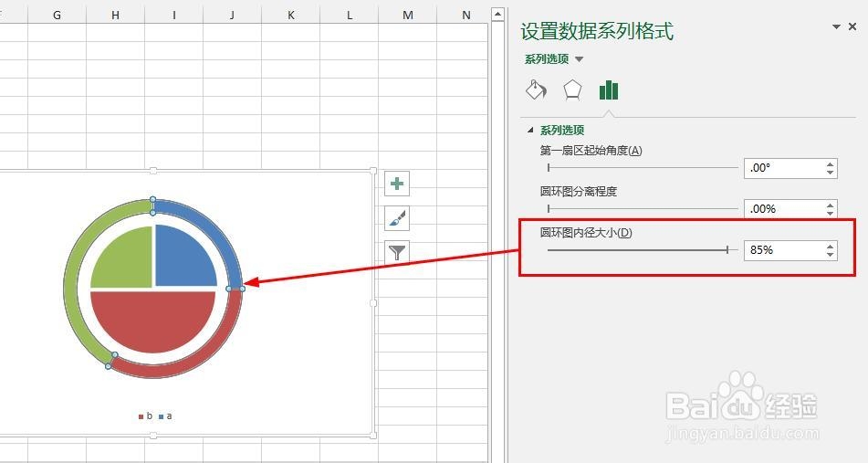Collapse the 系列选项 section triangle
Viewport: 868px width, 463px height.
pos(530,131)
